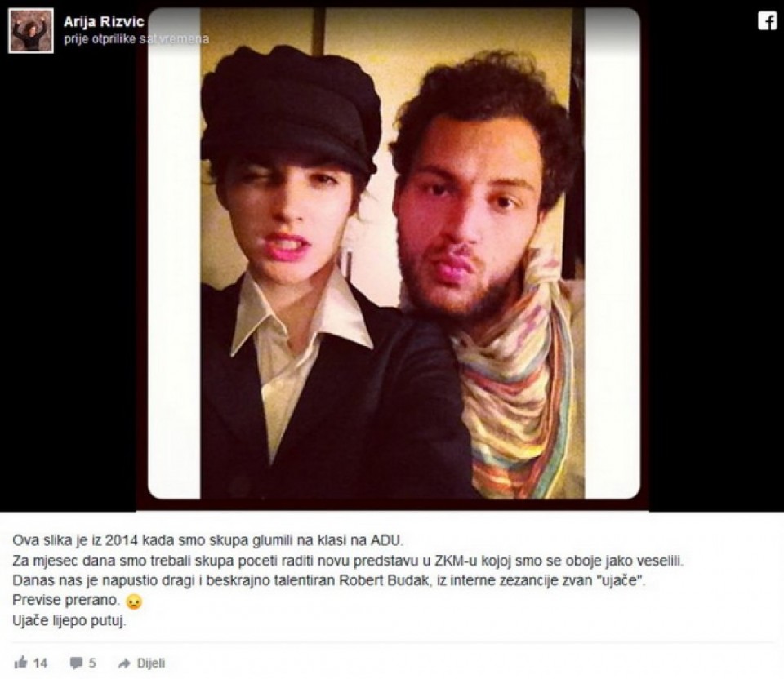Image resolution: width=784 pixels, height=679 pixels.
Task: Open the Arija Rizvic profile name link
Action: (104, 21)
